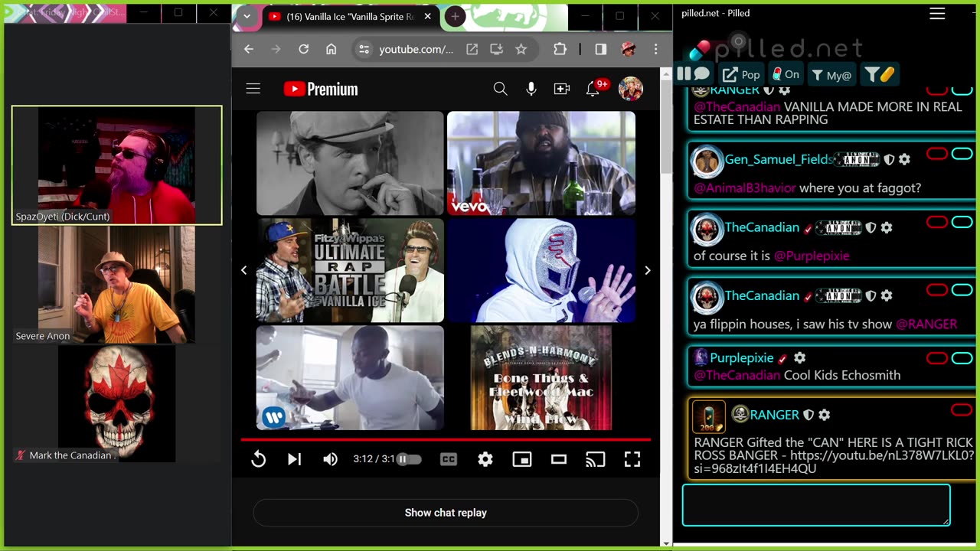Go back in the Chrome browser

click(249, 49)
